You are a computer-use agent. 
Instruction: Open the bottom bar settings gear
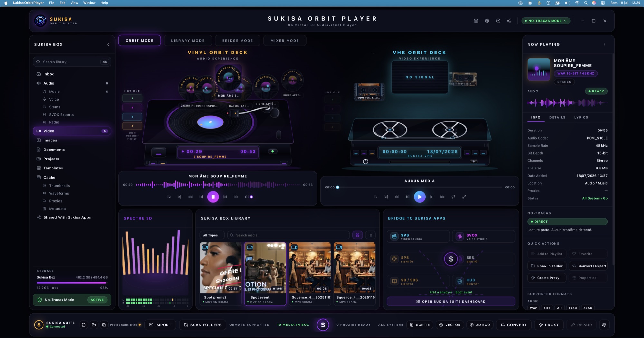[604, 325]
